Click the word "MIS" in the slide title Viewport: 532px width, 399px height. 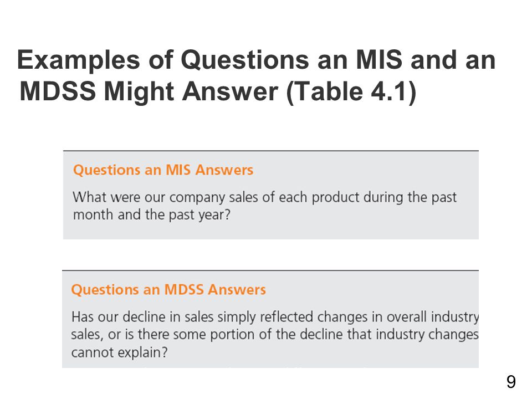[x=379, y=59]
